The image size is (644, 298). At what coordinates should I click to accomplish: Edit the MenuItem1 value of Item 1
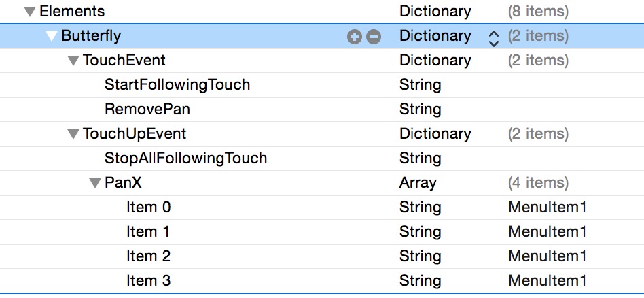[x=547, y=232]
